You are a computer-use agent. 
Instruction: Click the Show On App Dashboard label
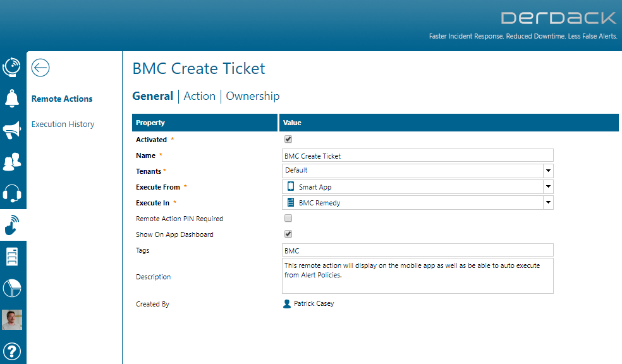pyautogui.click(x=174, y=234)
